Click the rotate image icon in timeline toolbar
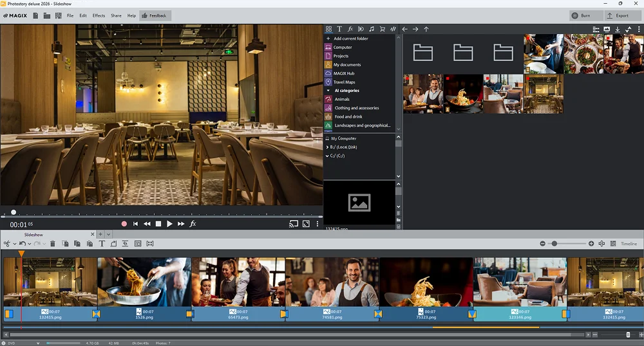Viewport: 644px width, 346px height. coord(113,244)
